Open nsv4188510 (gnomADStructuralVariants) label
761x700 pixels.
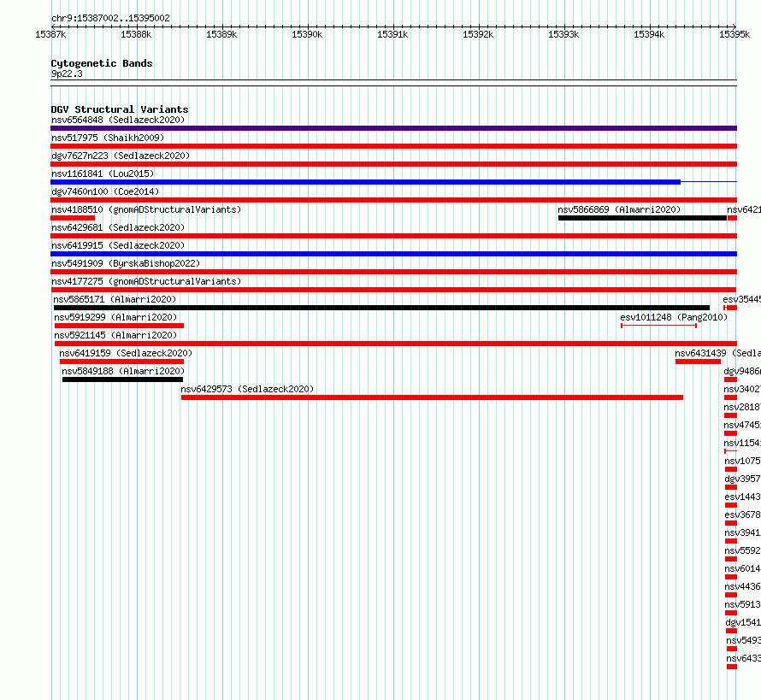click(146, 209)
